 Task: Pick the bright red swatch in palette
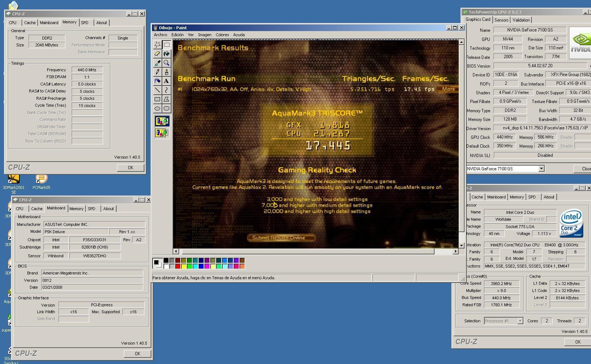point(178,266)
